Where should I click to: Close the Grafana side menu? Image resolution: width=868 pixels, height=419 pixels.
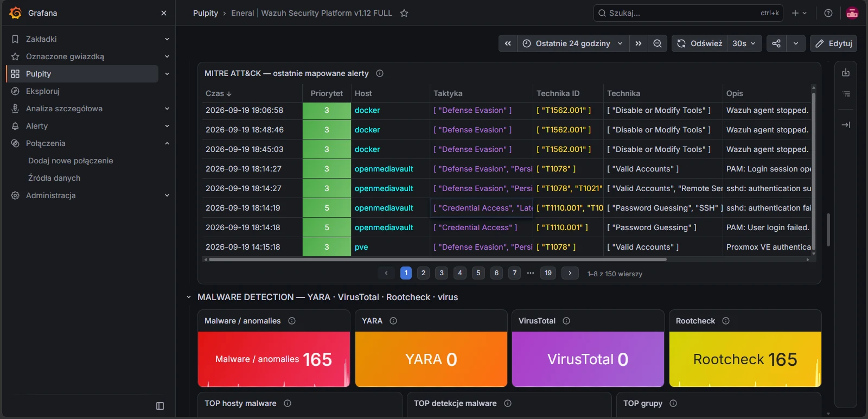164,13
